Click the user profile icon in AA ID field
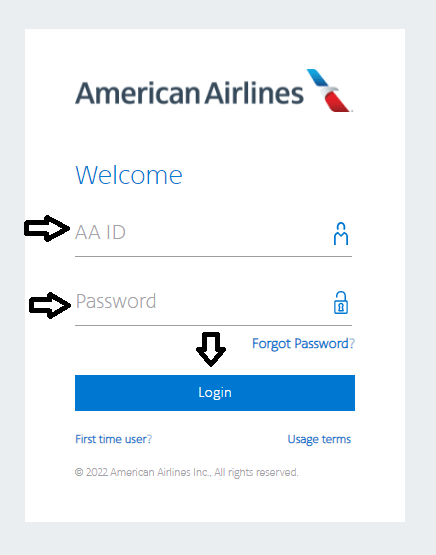 coord(341,234)
